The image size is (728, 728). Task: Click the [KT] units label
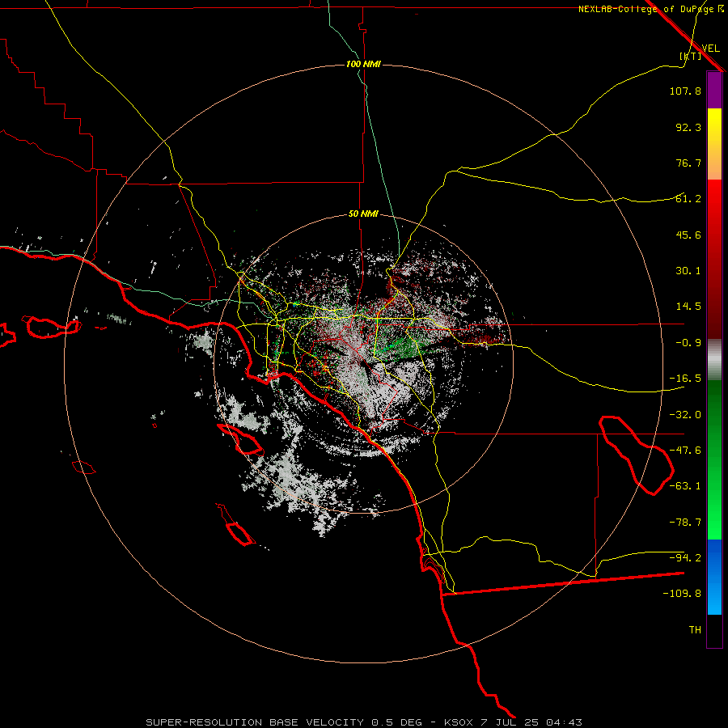click(x=691, y=56)
